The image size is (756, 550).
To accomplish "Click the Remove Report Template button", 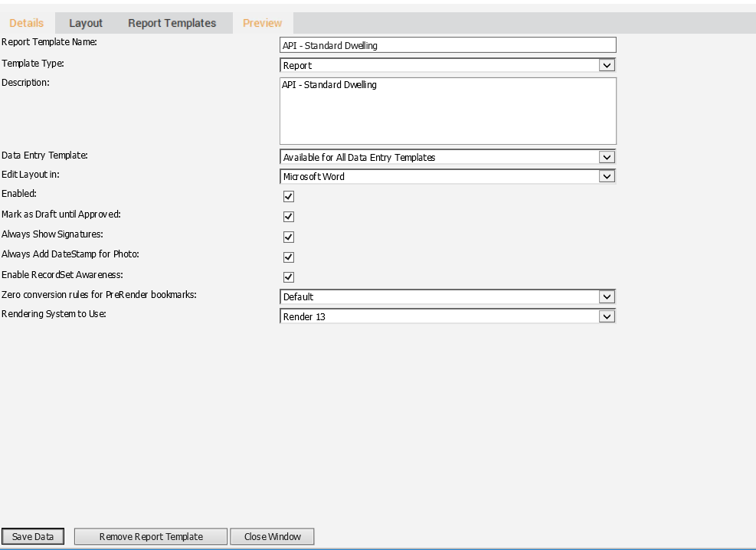I will (x=151, y=536).
